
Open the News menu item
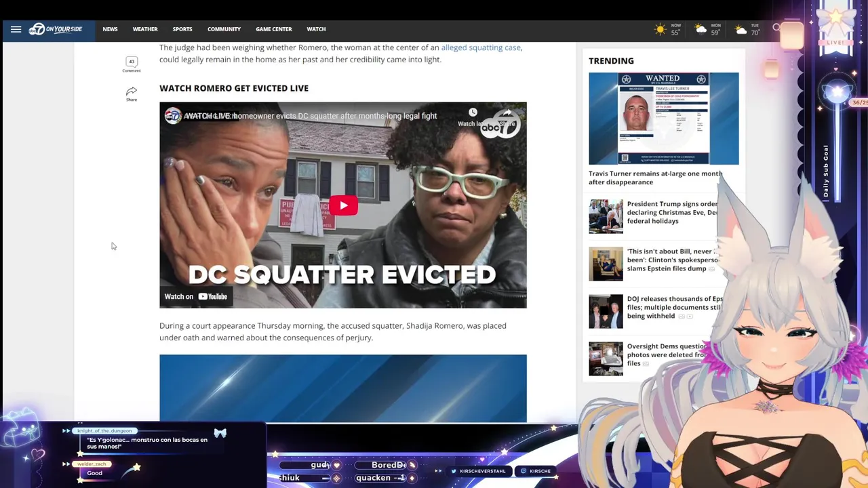[110, 29]
